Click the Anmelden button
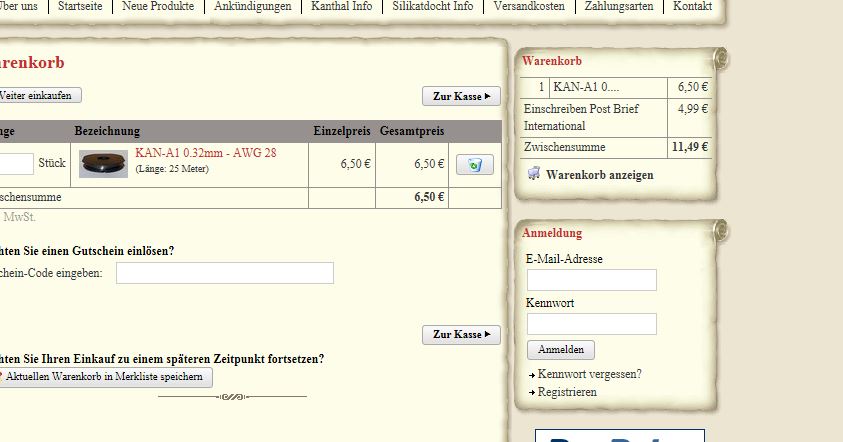The width and height of the screenshot is (843, 442). coord(561,350)
